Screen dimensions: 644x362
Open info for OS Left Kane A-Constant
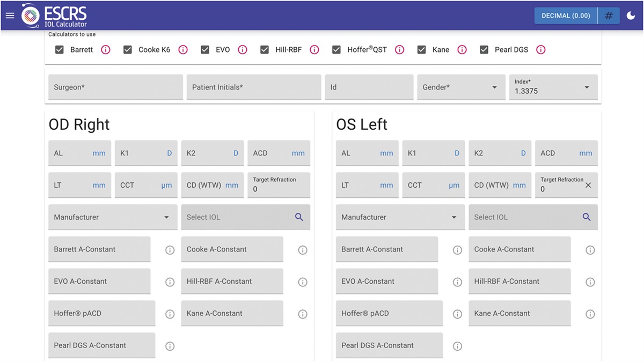(x=590, y=314)
